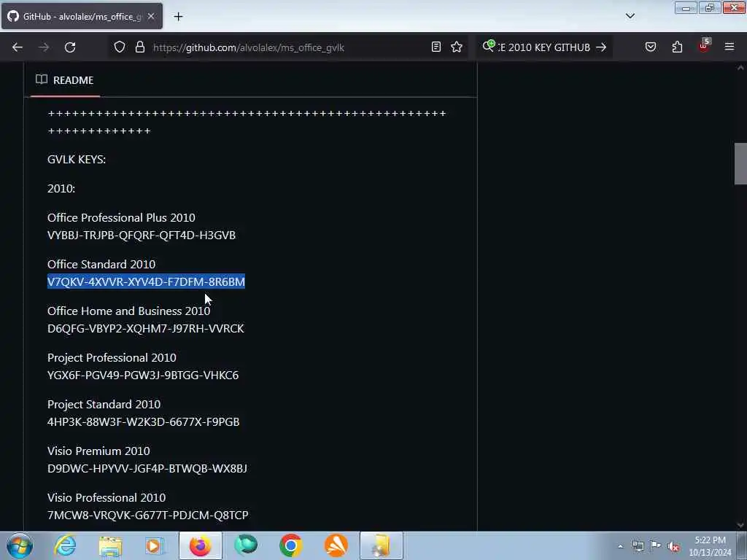Toggle Reader View icon in address bar

point(436,47)
